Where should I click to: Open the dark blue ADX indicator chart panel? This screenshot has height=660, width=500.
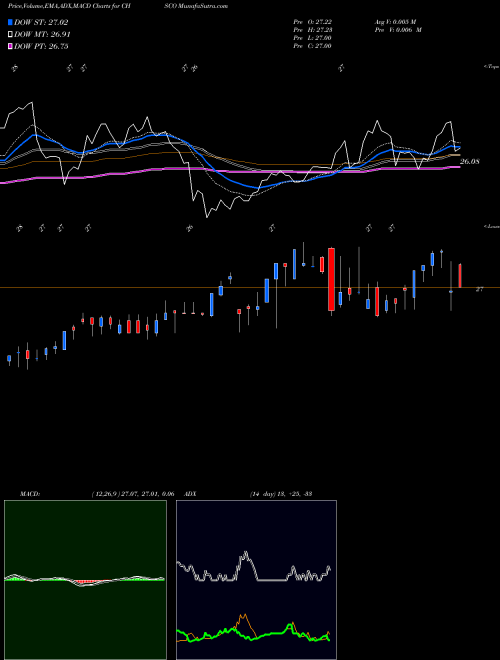pyautogui.click(x=256, y=580)
